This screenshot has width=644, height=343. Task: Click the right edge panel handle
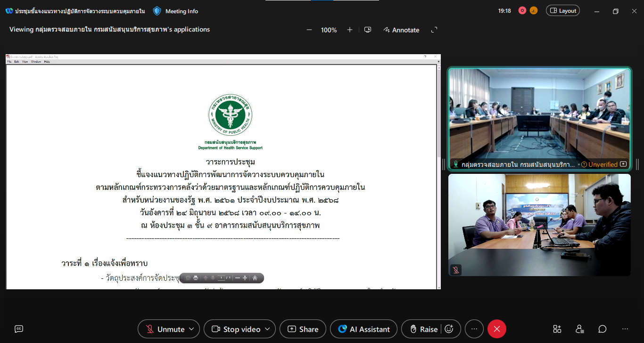pos(637,164)
